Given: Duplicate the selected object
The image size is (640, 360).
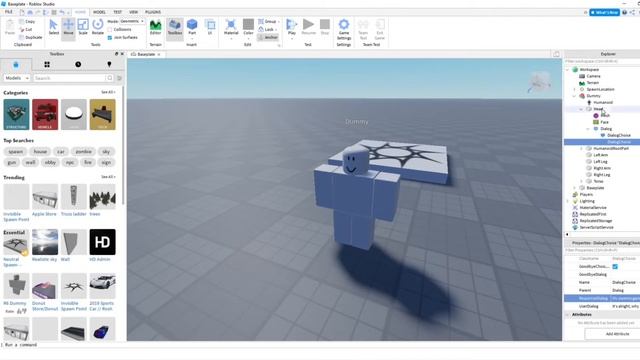Looking at the screenshot, I should (x=31, y=37).
